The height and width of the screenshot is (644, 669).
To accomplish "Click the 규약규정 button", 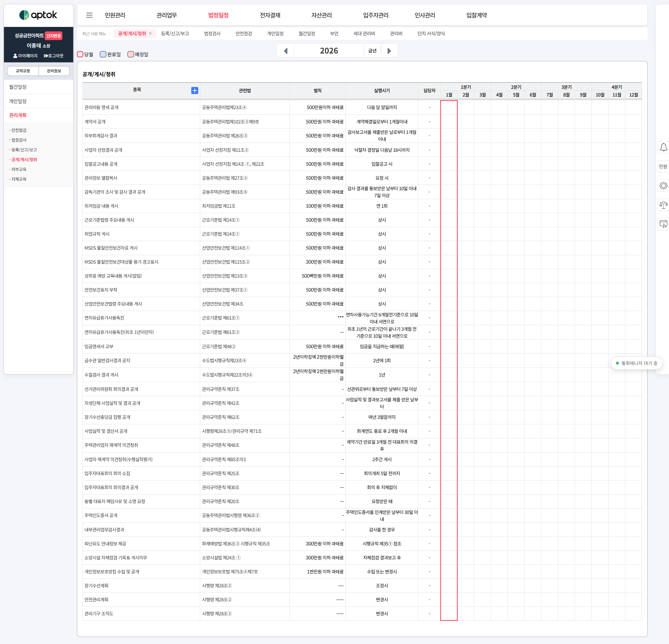I will tap(23, 71).
